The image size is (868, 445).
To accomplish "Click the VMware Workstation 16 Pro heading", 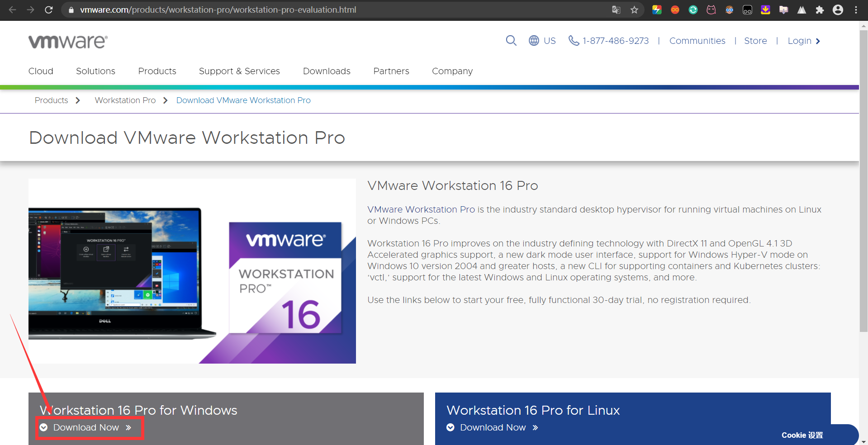I will pyautogui.click(x=453, y=185).
